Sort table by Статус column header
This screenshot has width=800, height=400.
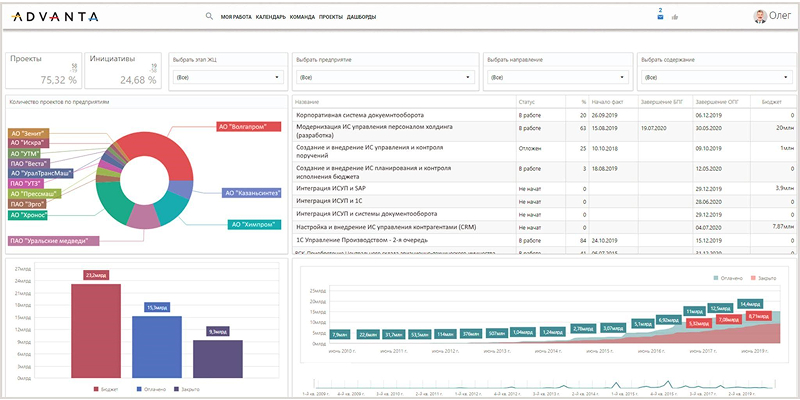[x=527, y=102]
